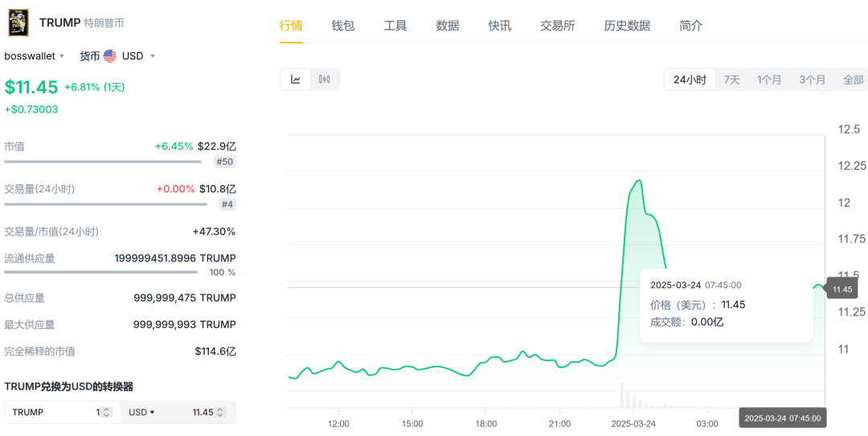This screenshot has width=868, height=436.
Task: Adjust the TRUMP amount stepper
Action: point(108,412)
